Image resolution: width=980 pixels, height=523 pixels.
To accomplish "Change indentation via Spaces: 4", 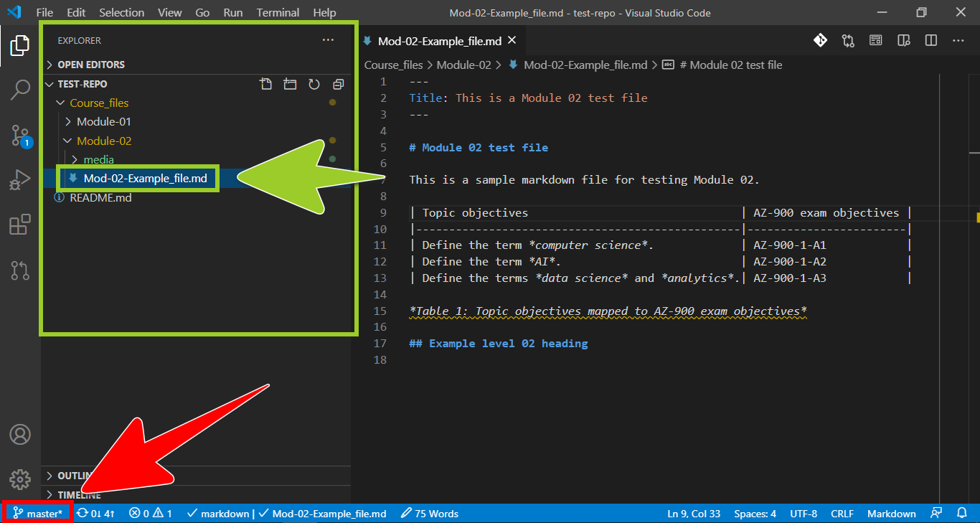I will [755, 513].
